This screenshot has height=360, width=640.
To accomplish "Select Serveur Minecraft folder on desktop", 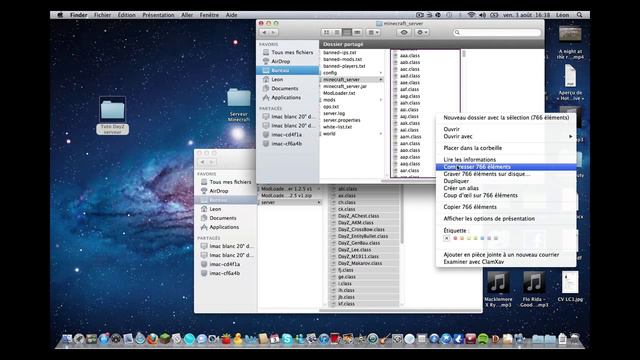I will click(239, 105).
